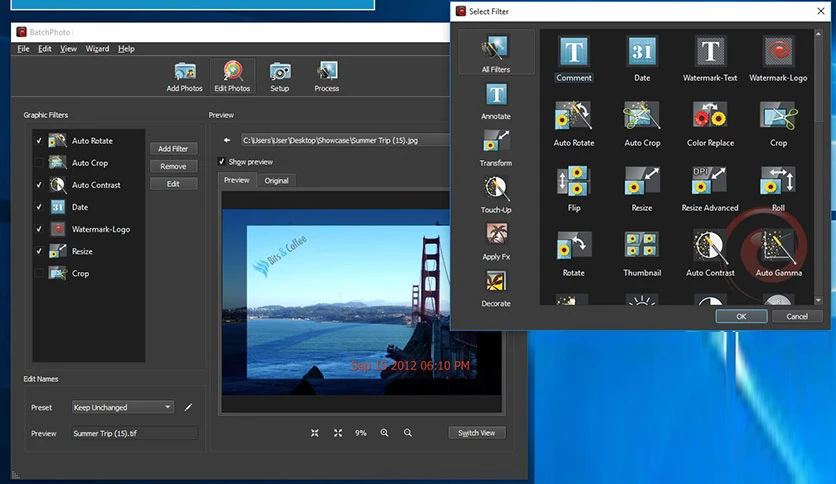This screenshot has width=836, height=484.
Task: Click the Add Filter button
Action: (x=173, y=149)
